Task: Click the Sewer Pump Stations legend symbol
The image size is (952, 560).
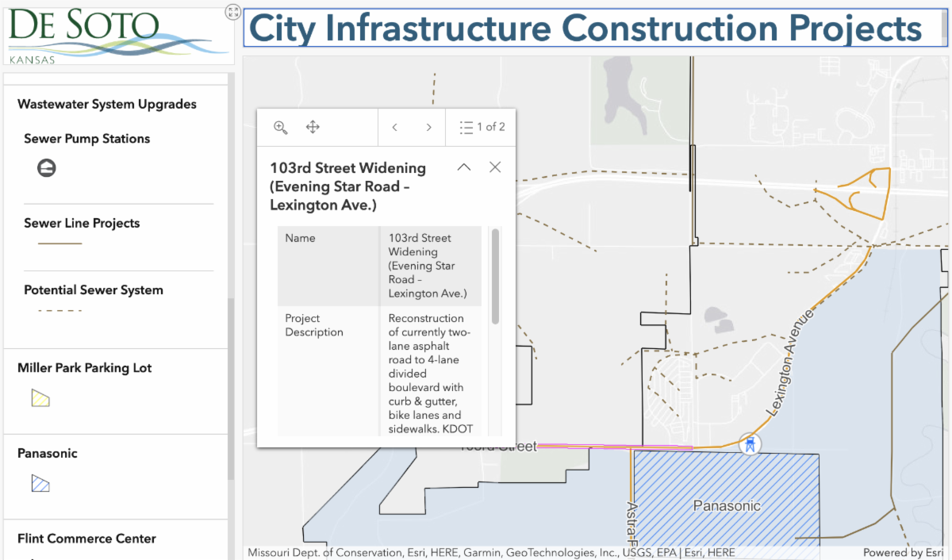Action: (x=47, y=168)
